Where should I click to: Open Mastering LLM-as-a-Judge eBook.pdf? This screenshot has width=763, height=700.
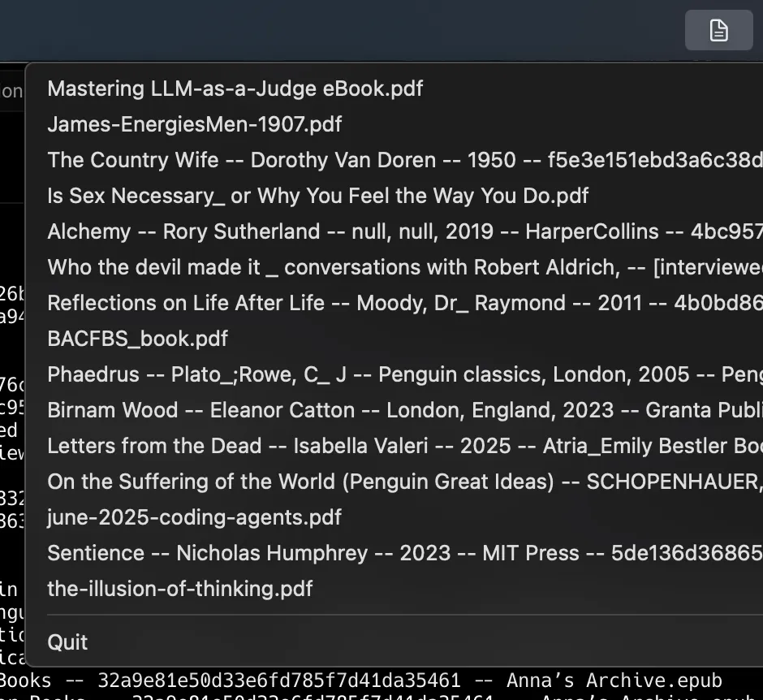tap(395, 89)
